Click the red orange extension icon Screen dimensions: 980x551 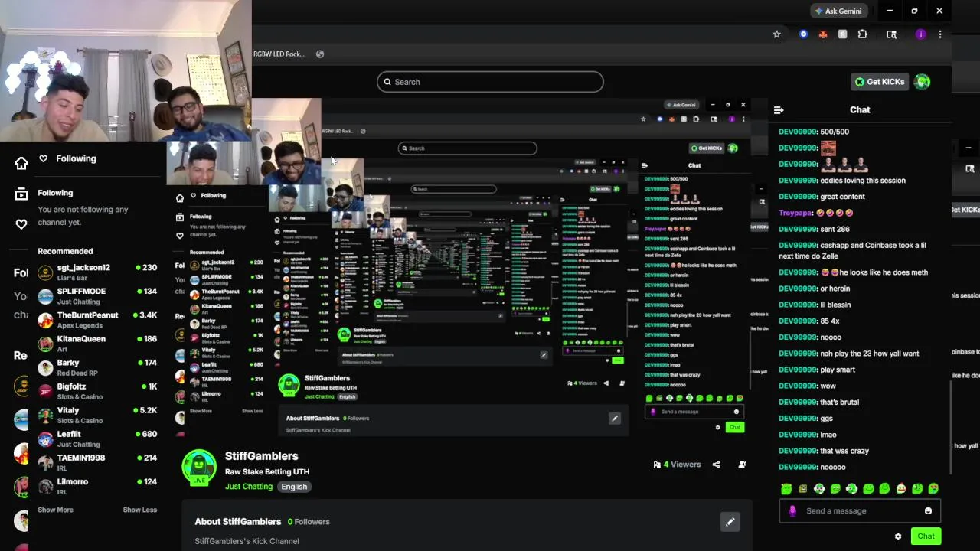click(x=823, y=34)
